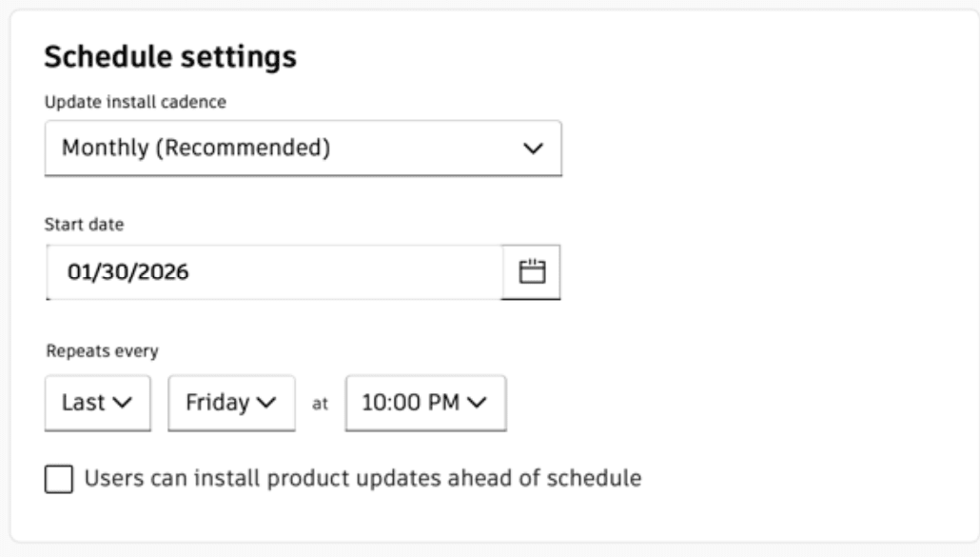Click the 'Repeats every' label
The height and width of the screenshot is (557, 980).
102,350
